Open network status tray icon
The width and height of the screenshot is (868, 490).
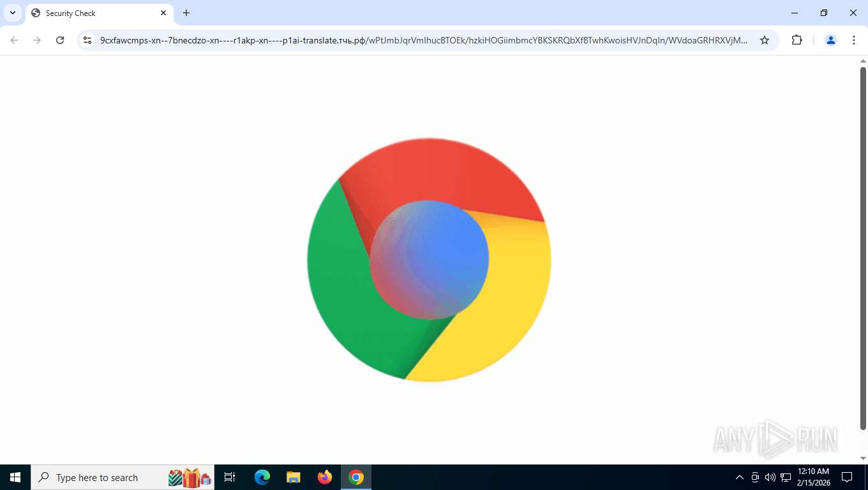(x=786, y=477)
